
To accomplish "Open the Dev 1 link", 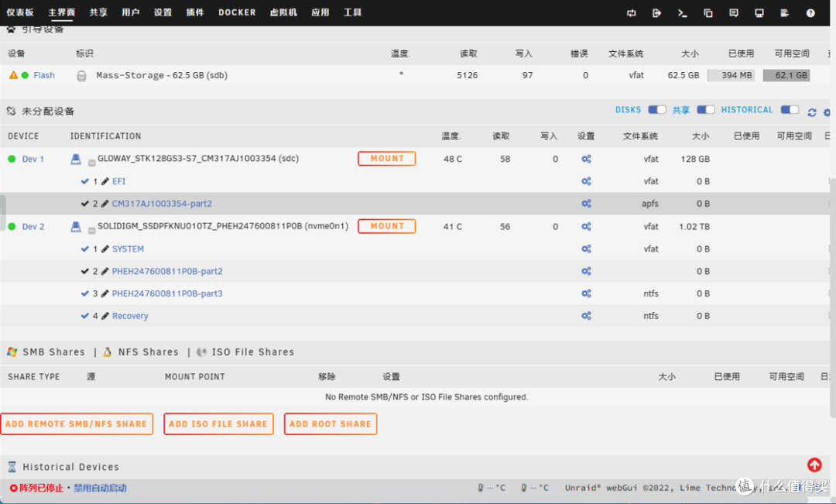I will [33, 159].
